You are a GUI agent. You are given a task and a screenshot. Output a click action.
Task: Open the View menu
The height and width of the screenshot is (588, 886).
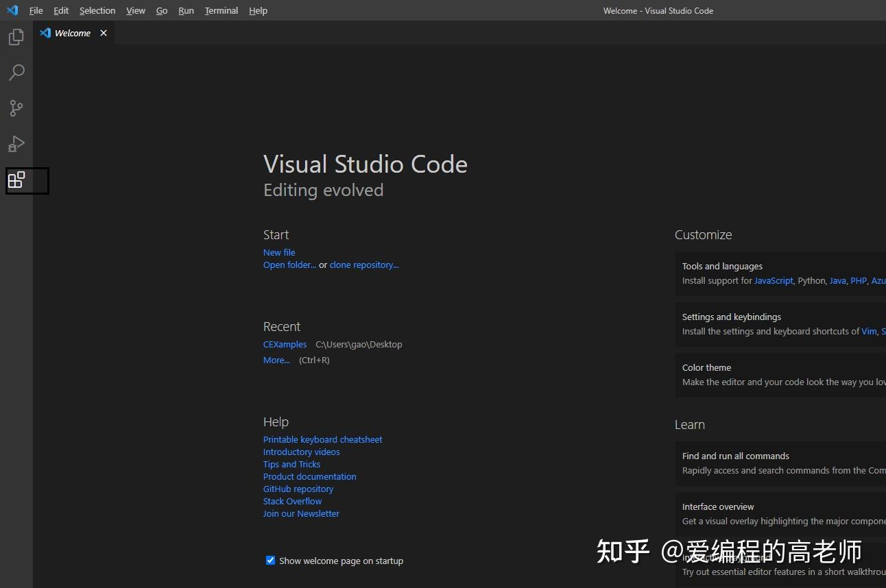point(136,10)
